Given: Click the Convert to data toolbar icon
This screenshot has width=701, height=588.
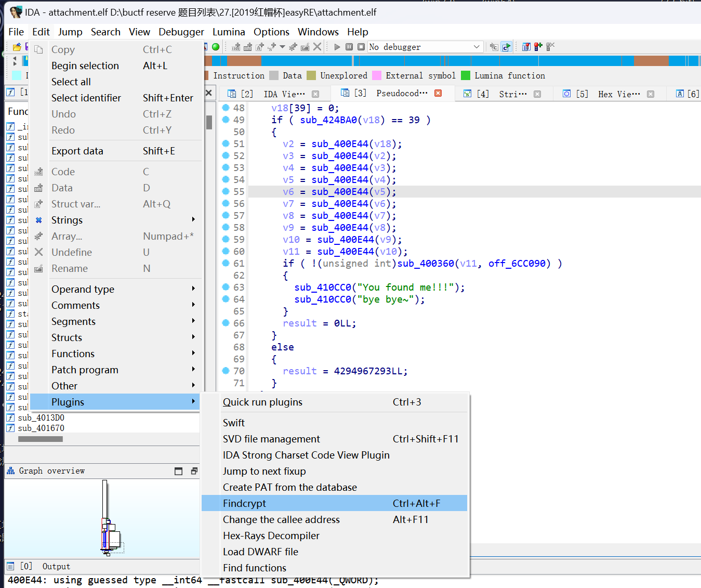Looking at the screenshot, I should 247,47.
